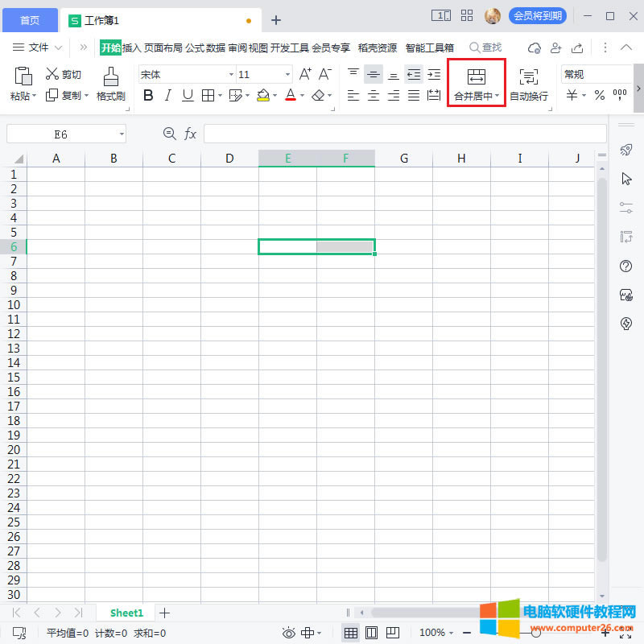
Task: Toggle Italic formatting
Action: point(168,96)
